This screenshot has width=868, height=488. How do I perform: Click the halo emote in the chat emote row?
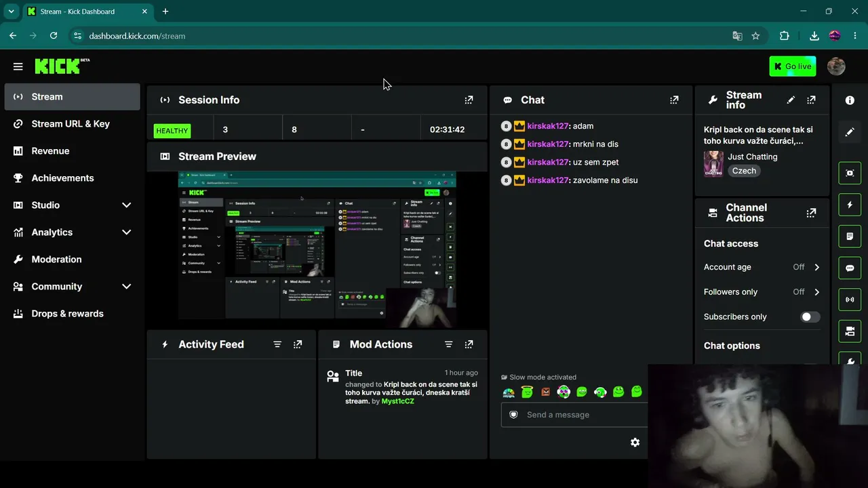(x=527, y=392)
